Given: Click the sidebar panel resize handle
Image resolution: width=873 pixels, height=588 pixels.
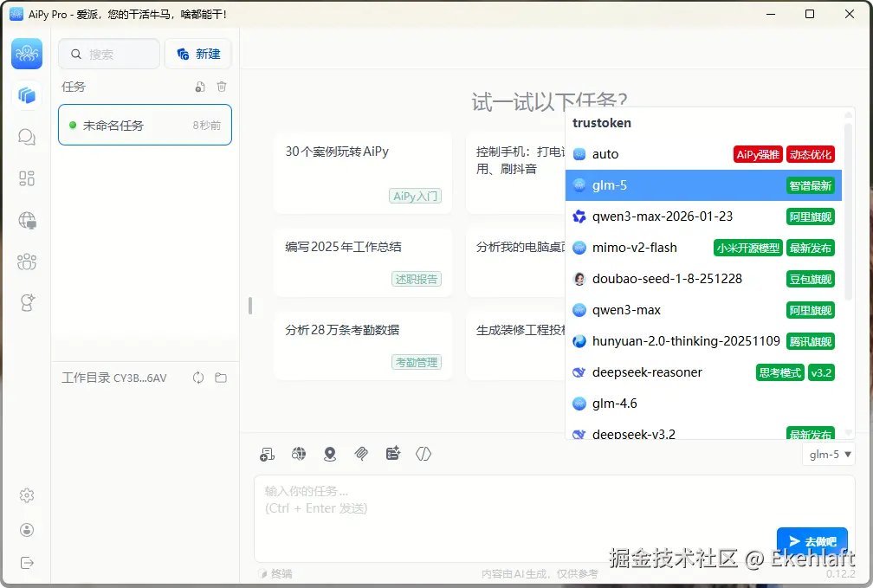Looking at the screenshot, I should tap(250, 305).
